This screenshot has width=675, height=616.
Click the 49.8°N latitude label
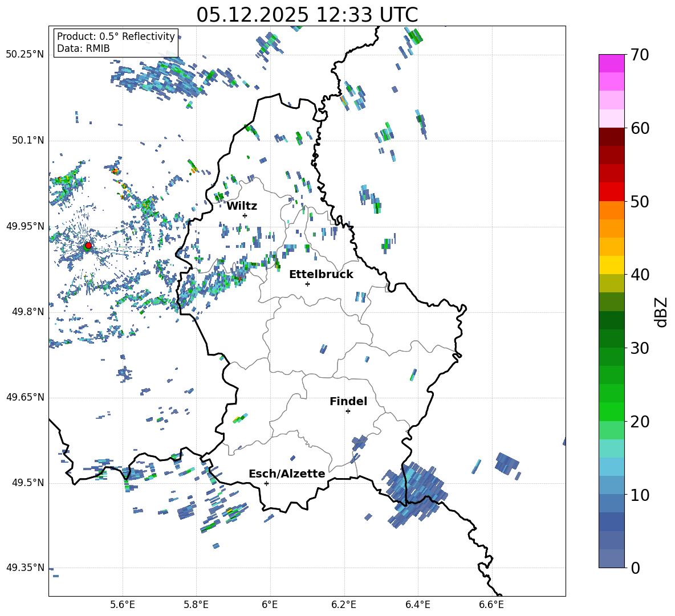[x=27, y=312]
